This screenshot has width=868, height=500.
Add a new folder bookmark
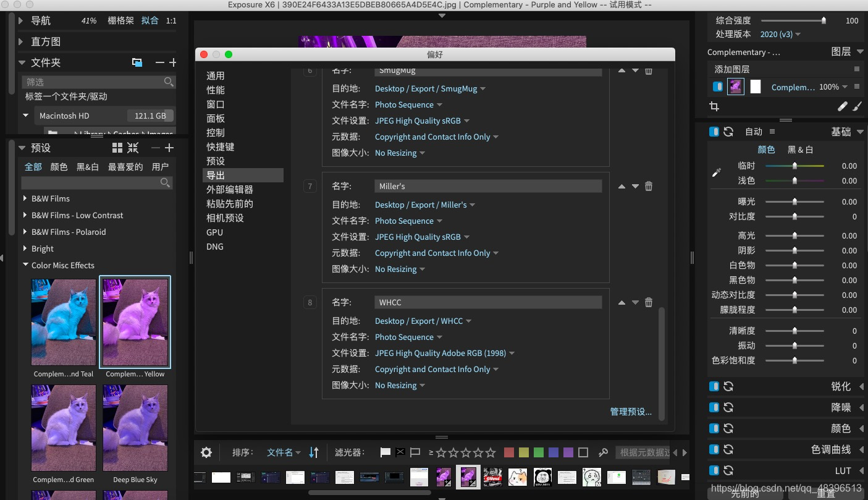coord(173,62)
